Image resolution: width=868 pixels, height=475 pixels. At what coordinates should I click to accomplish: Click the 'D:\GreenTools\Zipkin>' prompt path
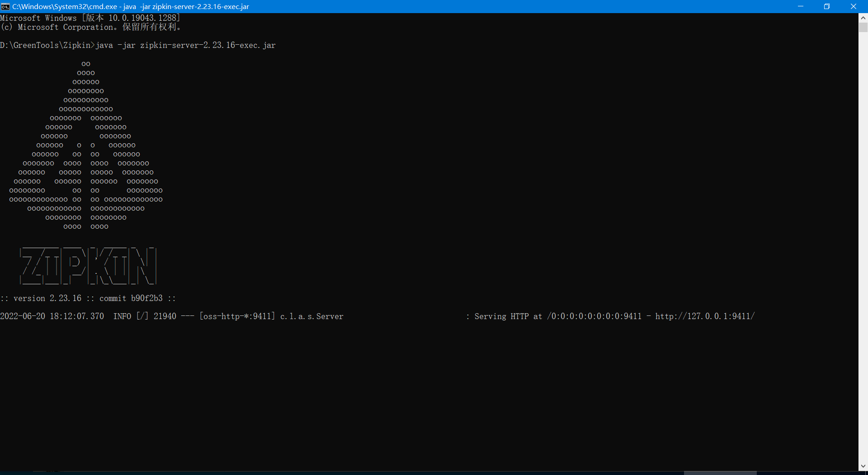pos(47,45)
